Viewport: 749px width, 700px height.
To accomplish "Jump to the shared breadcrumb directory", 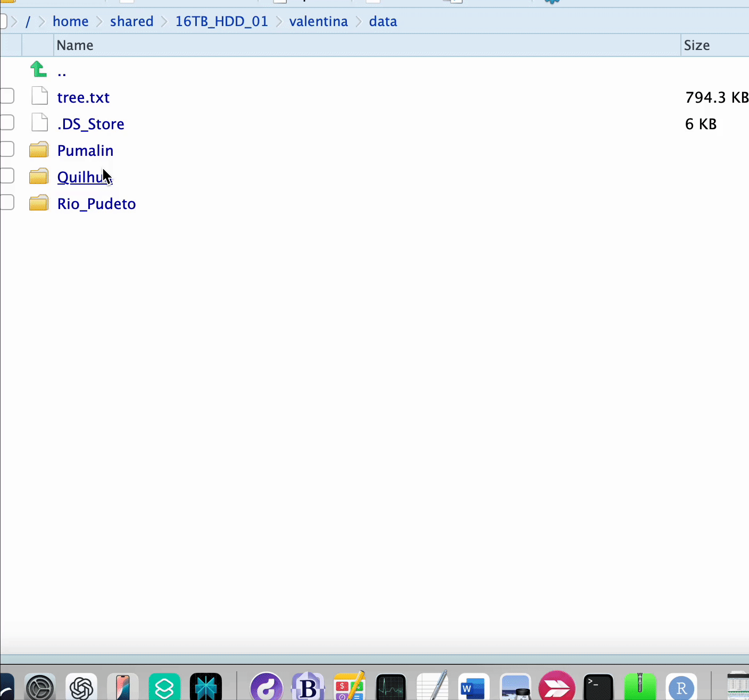I will coord(131,21).
